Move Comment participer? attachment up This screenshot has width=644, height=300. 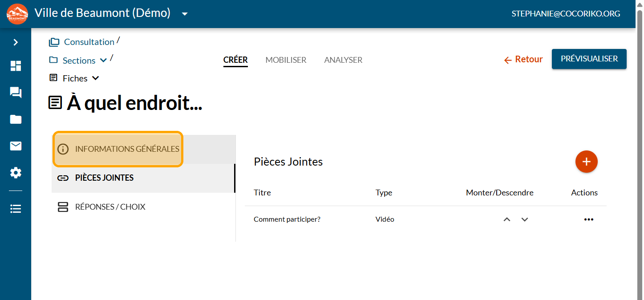coord(506,219)
